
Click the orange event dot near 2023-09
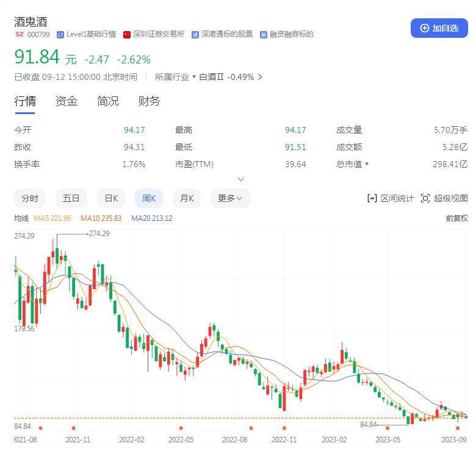pyautogui.click(x=458, y=428)
